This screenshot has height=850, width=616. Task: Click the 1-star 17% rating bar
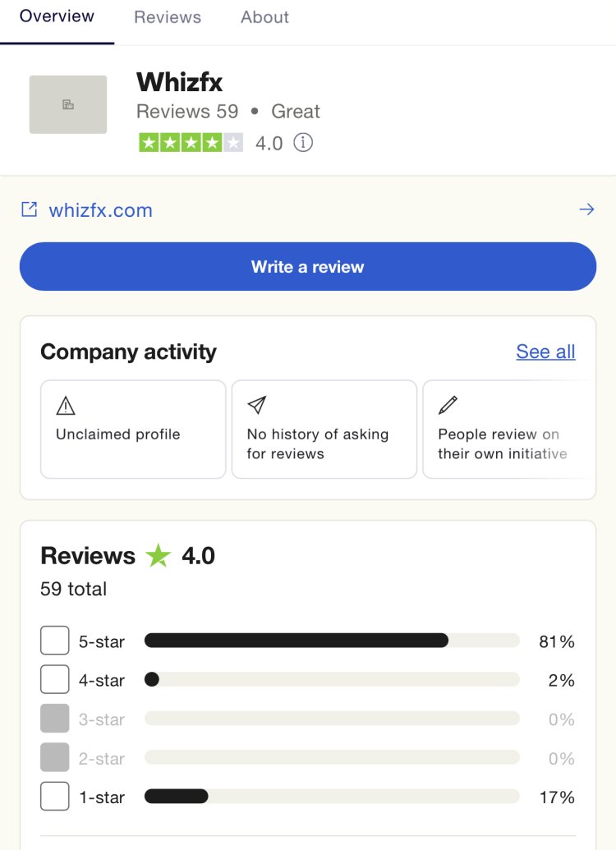[332, 796]
